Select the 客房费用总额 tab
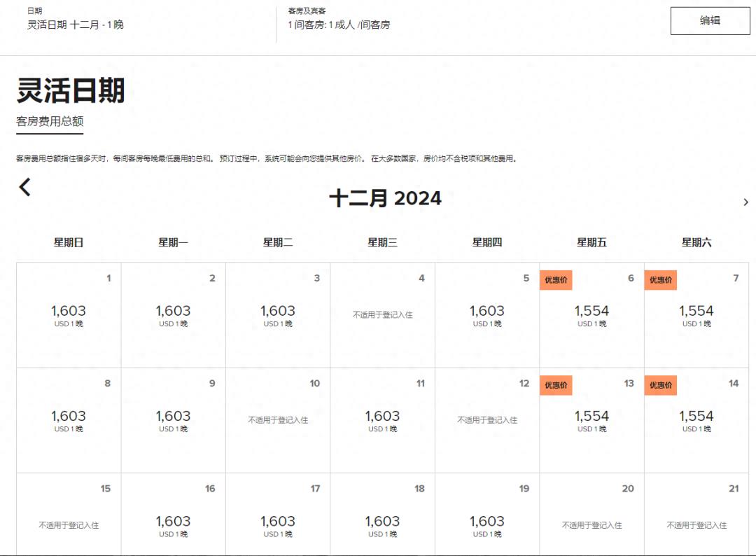The width and height of the screenshot is (756, 556). tap(50, 122)
